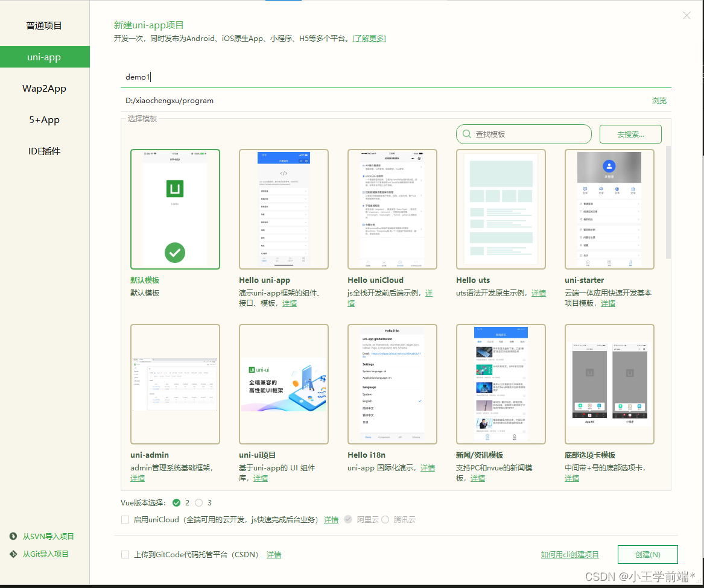This screenshot has width=704, height=588.
Task: Select the 新闻/资讯模板 template thumbnail
Action: click(501, 384)
